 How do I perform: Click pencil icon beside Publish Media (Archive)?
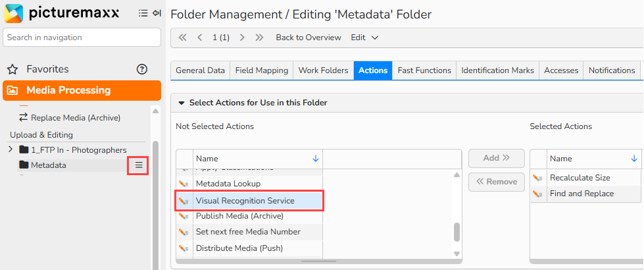pos(184,216)
